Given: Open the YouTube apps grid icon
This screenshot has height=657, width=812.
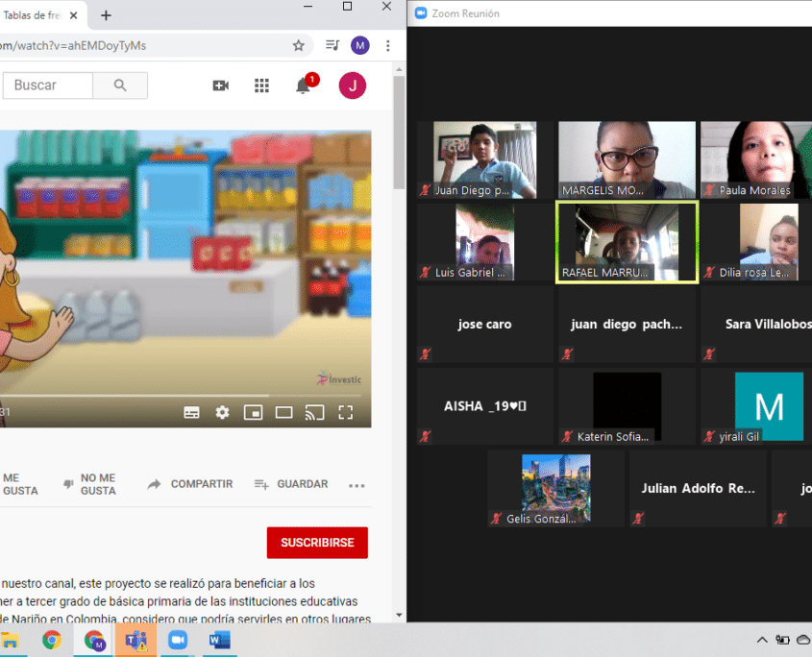Looking at the screenshot, I should (261, 85).
